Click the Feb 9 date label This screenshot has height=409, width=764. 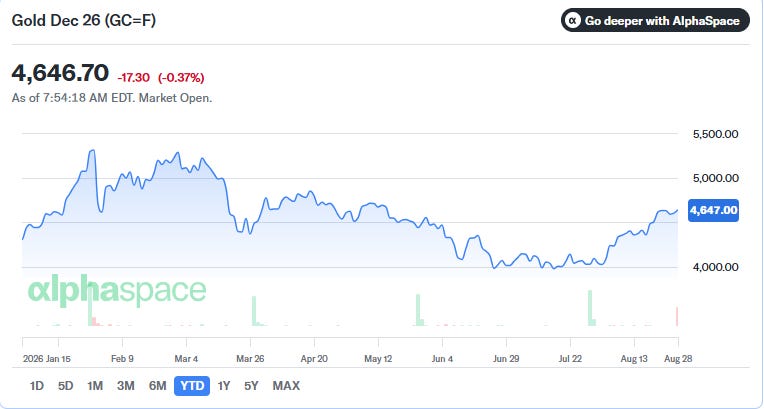(x=122, y=359)
